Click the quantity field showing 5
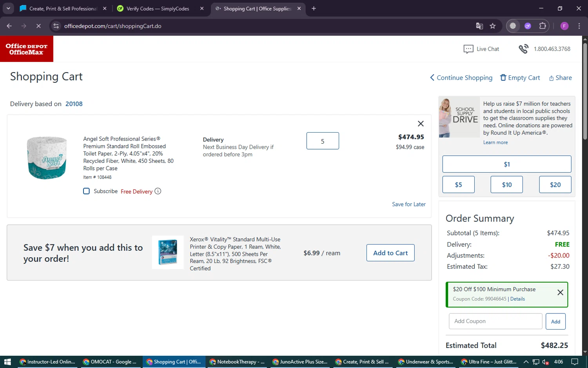The image size is (588, 368). click(x=323, y=141)
